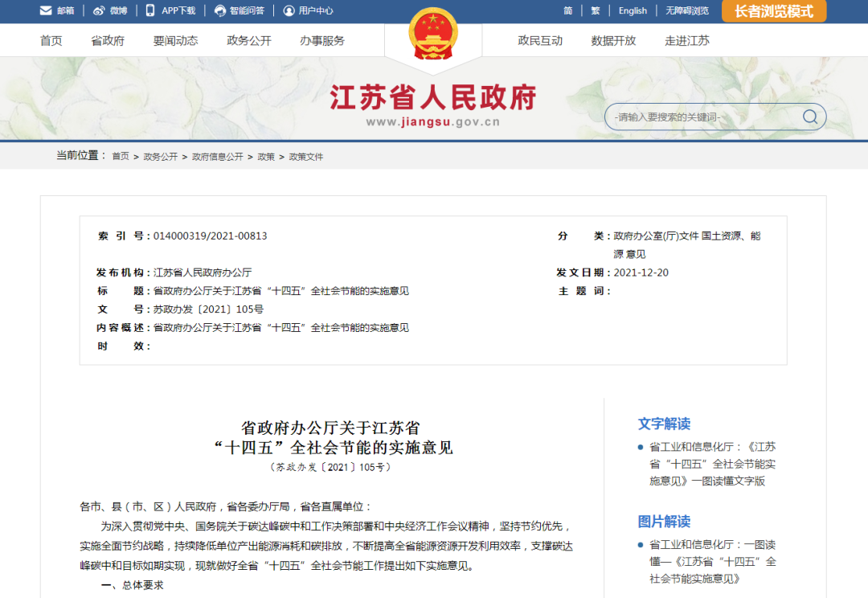Click the search magnifier icon

pyautogui.click(x=809, y=117)
